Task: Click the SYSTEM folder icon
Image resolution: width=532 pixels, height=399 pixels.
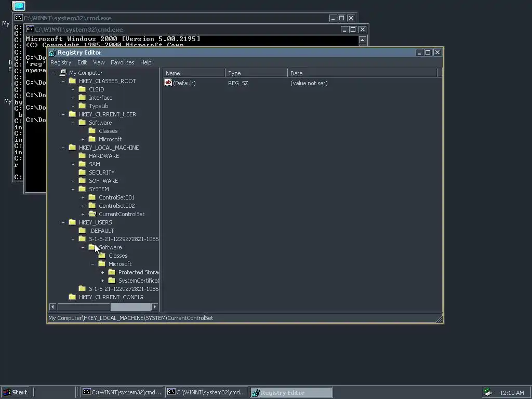Action: coord(82,189)
